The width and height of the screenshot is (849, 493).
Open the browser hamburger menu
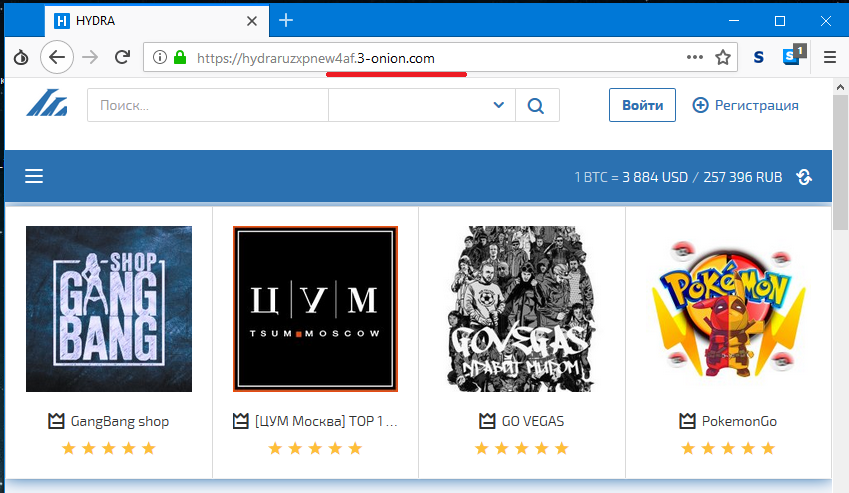(x=830, y=57)
